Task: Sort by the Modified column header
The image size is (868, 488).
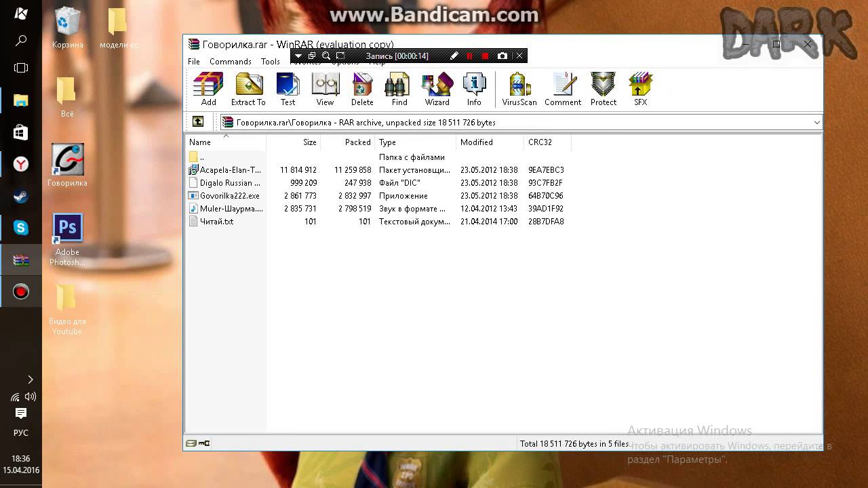Action: 490,142
